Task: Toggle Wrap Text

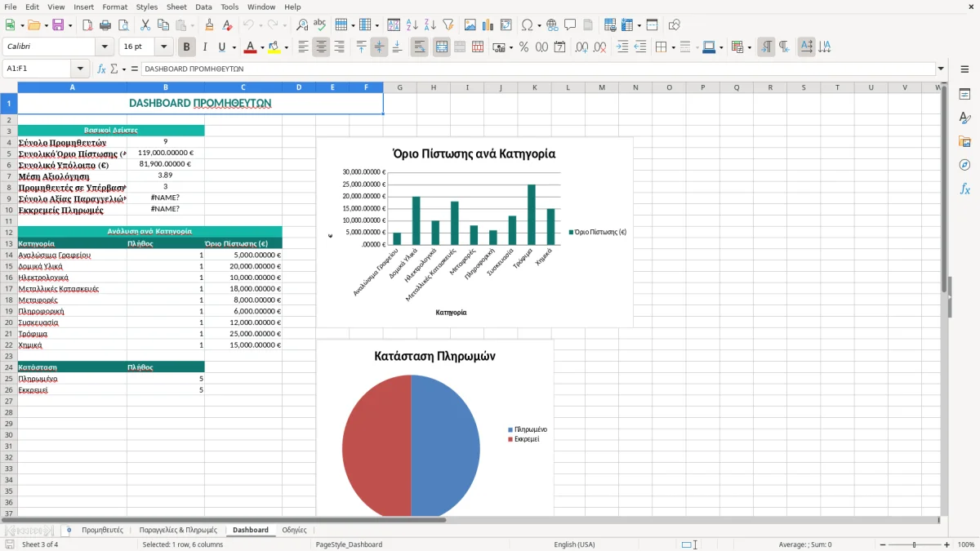Action: (x=419, y=47)
